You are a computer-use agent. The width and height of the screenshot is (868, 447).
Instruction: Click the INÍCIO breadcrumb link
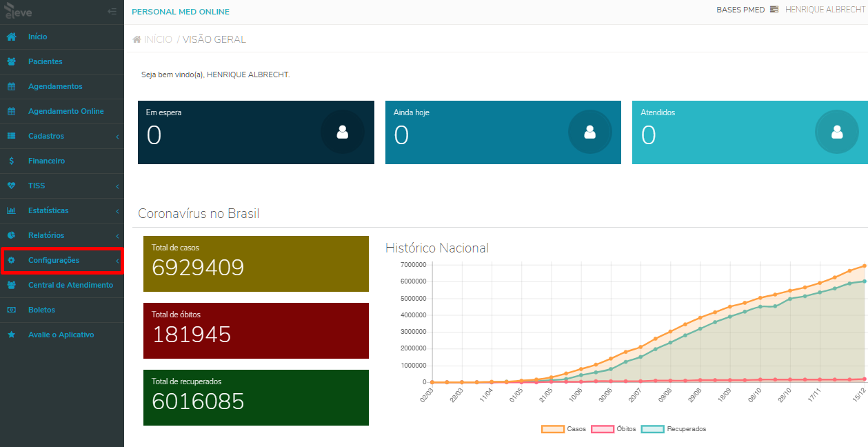pos(158,39)
